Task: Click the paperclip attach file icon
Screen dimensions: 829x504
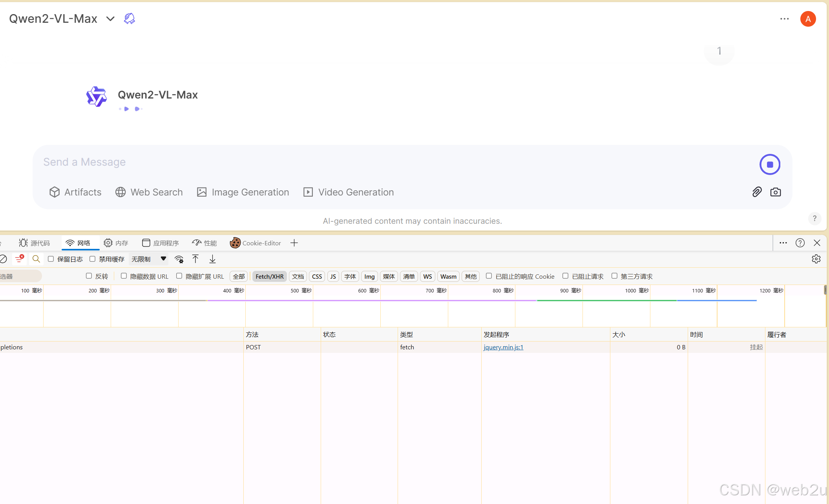Action: pos(757,192)
